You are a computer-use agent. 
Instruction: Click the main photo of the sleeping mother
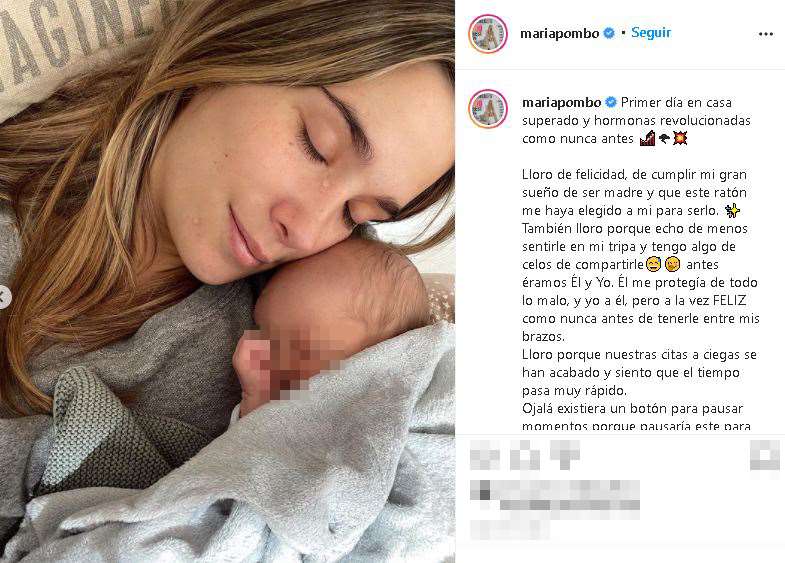click(x=227, y=281)
